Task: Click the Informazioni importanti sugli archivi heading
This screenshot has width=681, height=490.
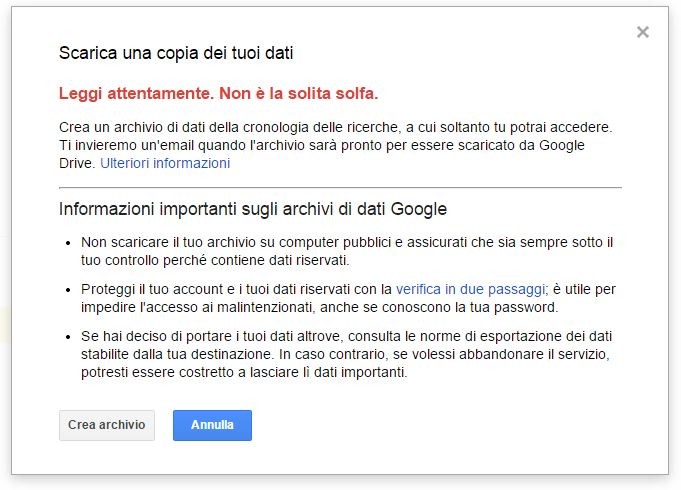Action: point(253,209)
